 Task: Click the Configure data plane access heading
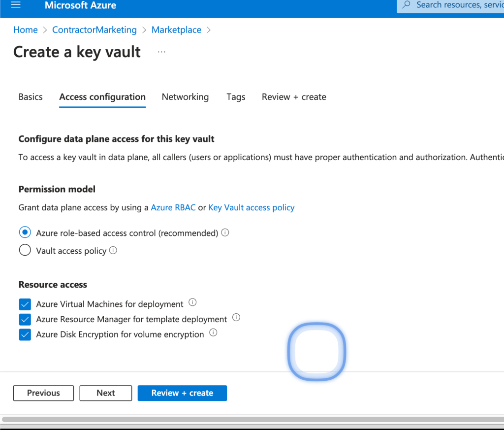click(x=116, y=139)
